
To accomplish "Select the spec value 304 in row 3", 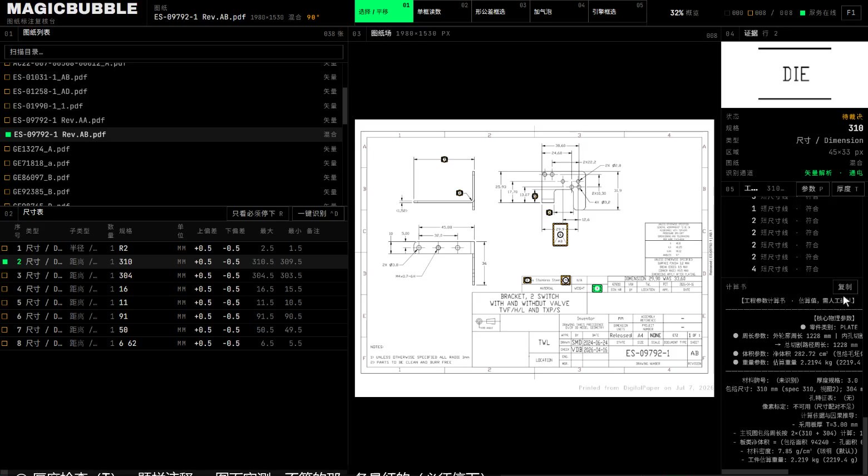I will [126, 276].
